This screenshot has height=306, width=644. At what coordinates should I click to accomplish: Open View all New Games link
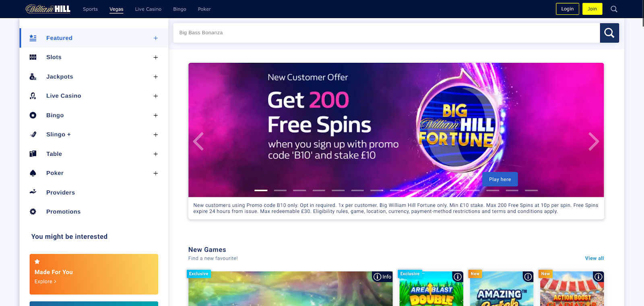594,258
